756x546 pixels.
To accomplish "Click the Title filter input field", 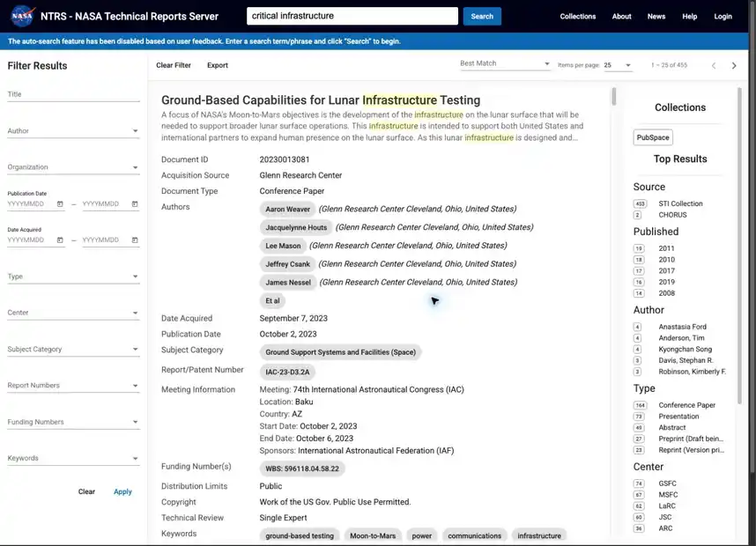I will click(74, 94).
